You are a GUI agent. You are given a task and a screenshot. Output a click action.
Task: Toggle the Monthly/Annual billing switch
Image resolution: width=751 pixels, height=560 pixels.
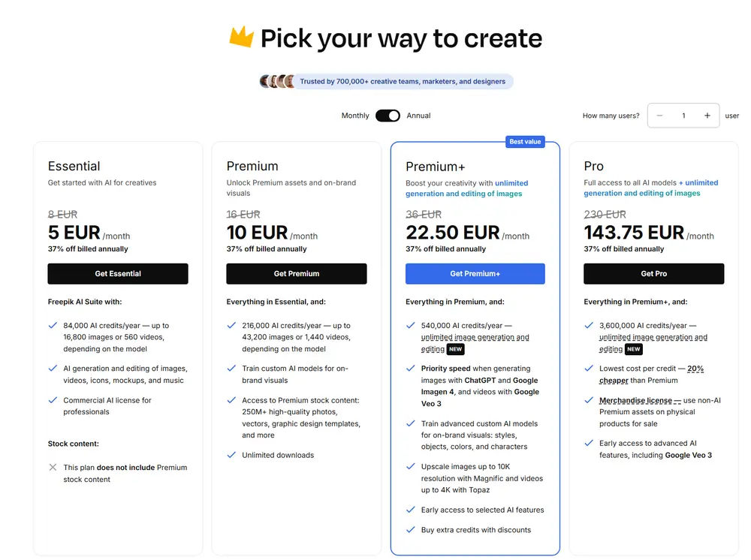[x=388, y=116]
